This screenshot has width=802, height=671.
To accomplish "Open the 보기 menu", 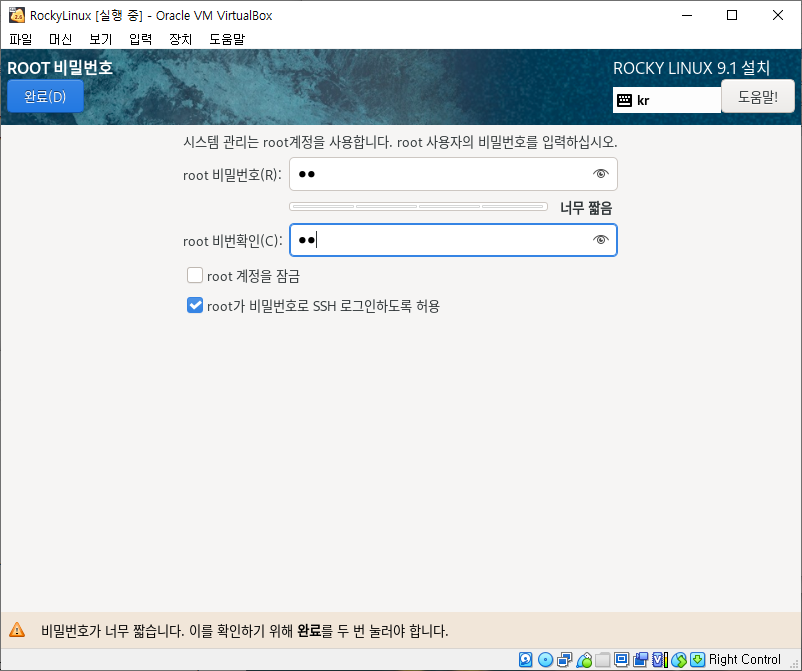I will click(x=100, y=39).
